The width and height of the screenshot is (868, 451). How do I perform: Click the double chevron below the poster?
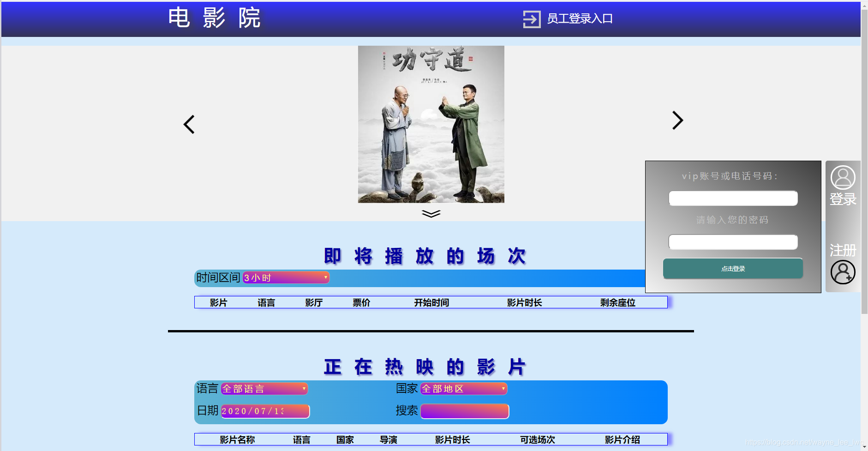pos(431,213)
